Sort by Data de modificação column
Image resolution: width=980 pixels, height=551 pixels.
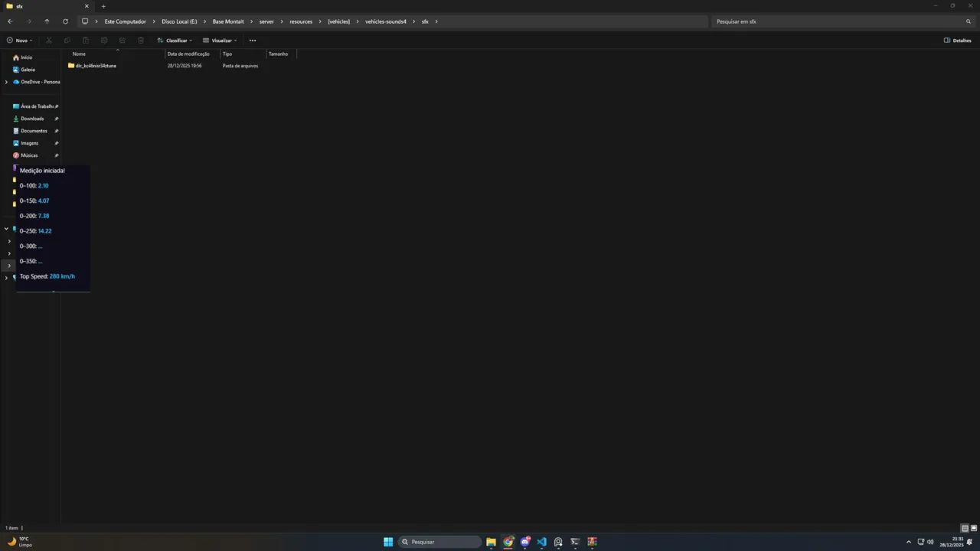(x=188, y=54)
